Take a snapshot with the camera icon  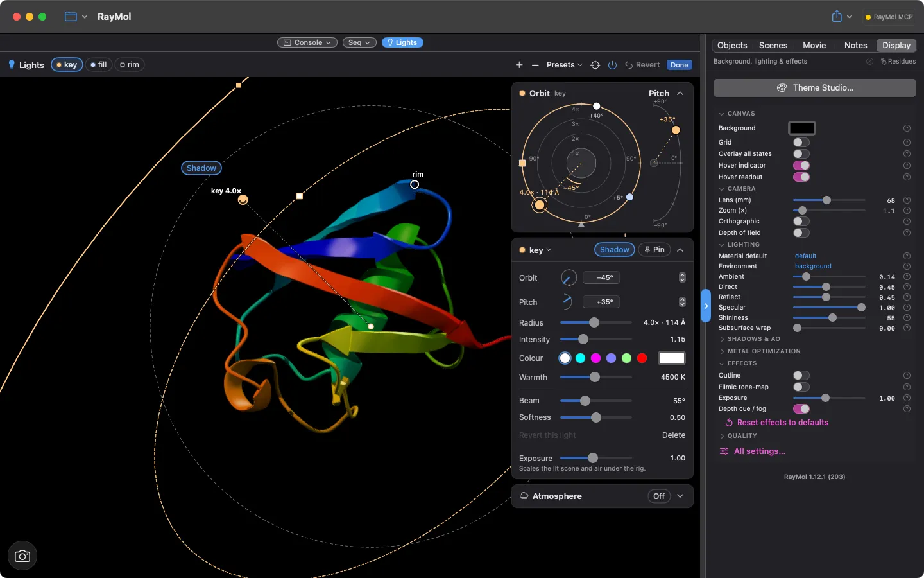pyautogui.click(x=22, y=556)
